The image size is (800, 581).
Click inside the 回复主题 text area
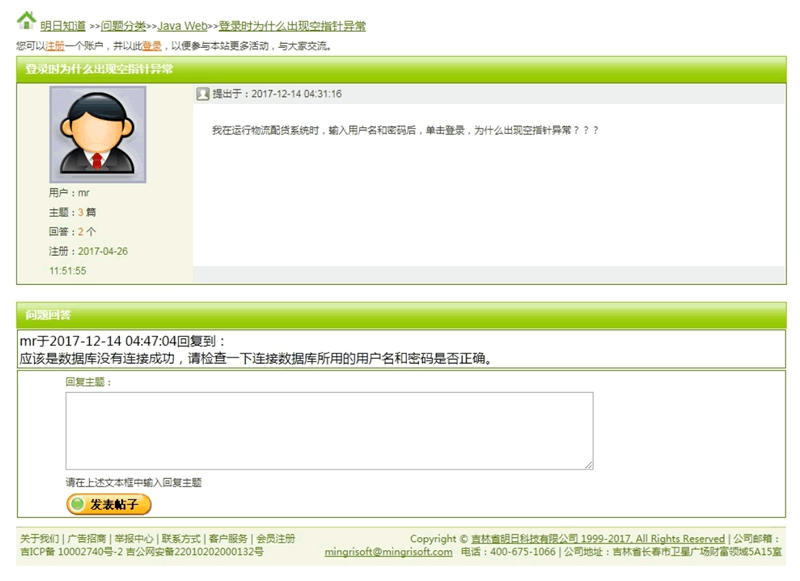(x=330, y=431)
